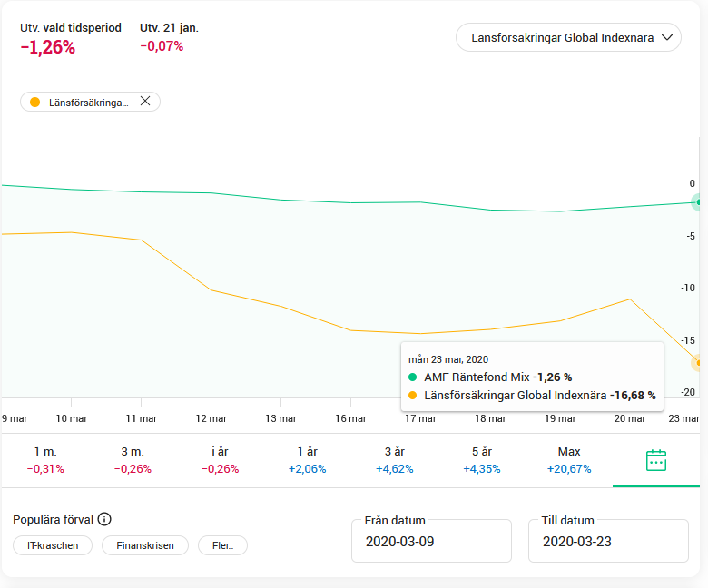The height and width of the screenshot is (588, 708).
Task: Click the Från datum input field
Action: [431, 542]
